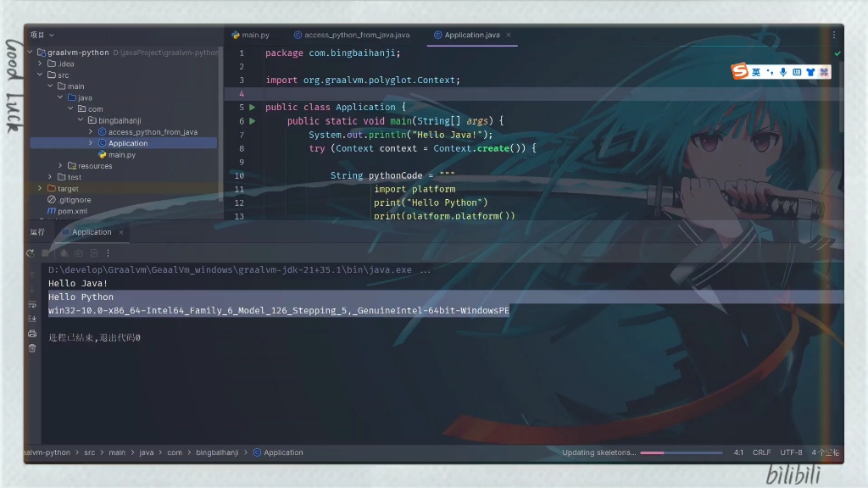The height and width of the screenshot is (488, 868).
Task: Collapse the graalvm-python project root
Action: click(30, 52)
